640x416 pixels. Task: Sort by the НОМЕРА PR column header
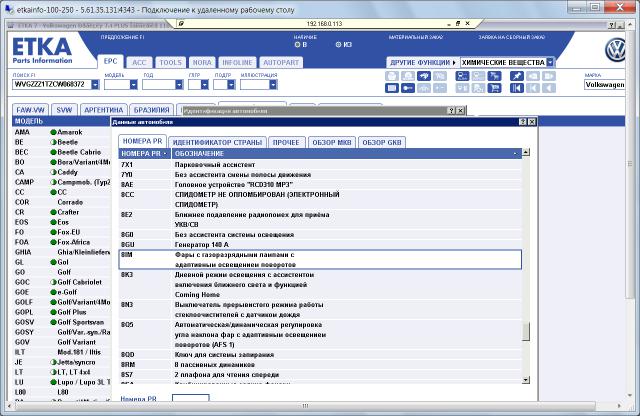(144, 153)
